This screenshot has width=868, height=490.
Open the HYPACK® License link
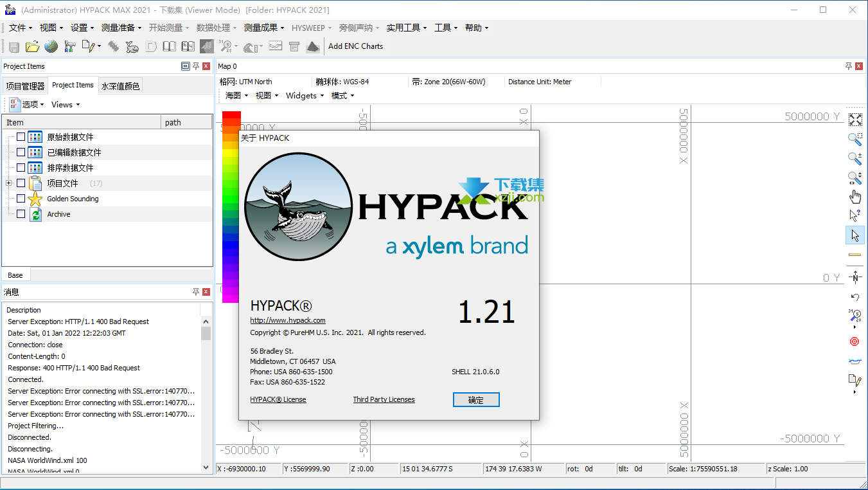278,399
